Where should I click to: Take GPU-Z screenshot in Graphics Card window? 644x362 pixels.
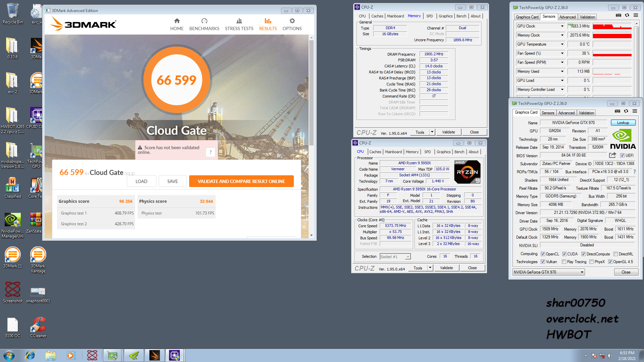click(x=617, y=111)
